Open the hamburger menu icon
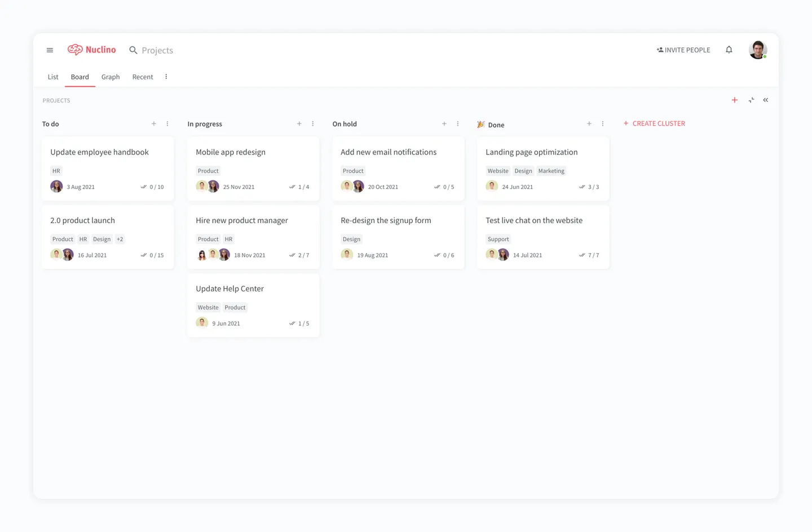Image resolution: width=812 pixels, height=532 pixels. point(50,50)
